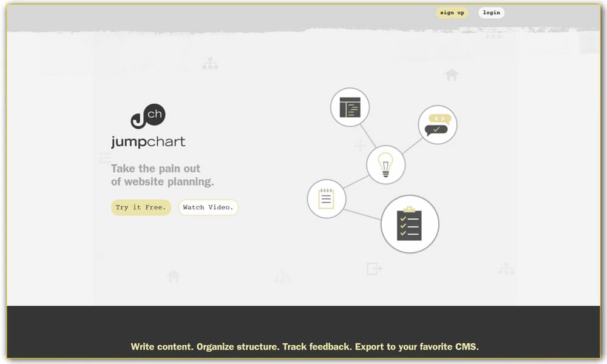Click the faint house icon near top right
Image resolution: width=607 pixels, height=364 pixels.
click(x=451, y=75)
